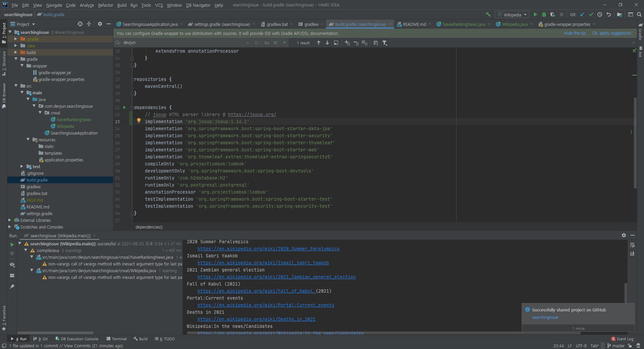Click add selection for next occurrence icon
644x349 pixels.
pyautogui.click(x=347, y=43)
